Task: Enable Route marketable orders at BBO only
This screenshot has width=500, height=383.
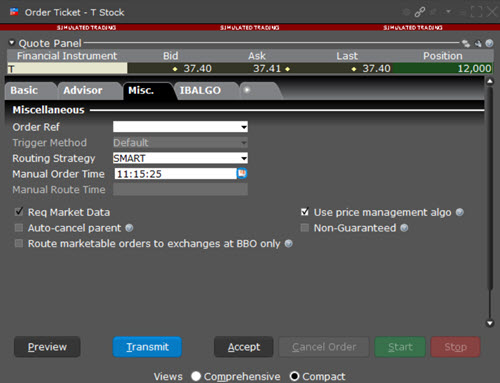Action: [19, 243]
